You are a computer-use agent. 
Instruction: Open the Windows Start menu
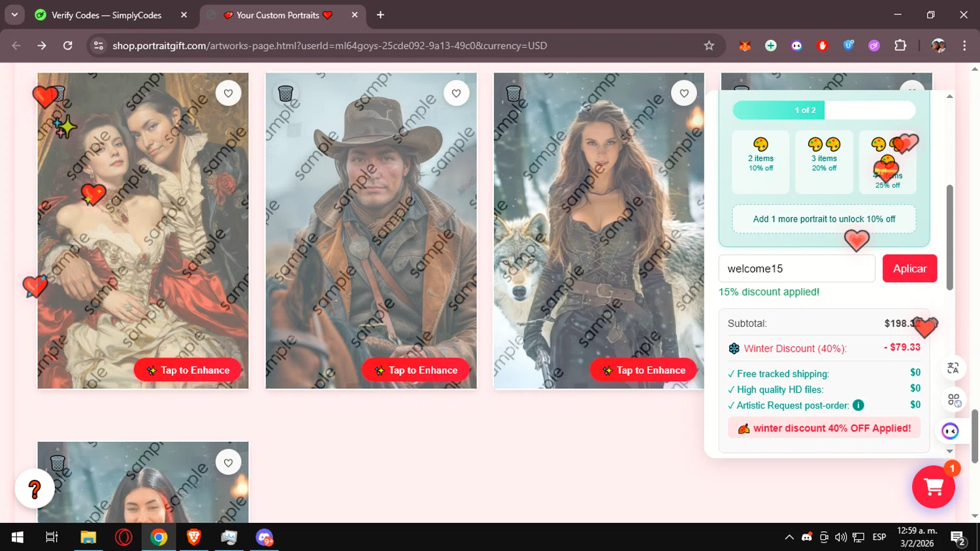tap(18, 537)
